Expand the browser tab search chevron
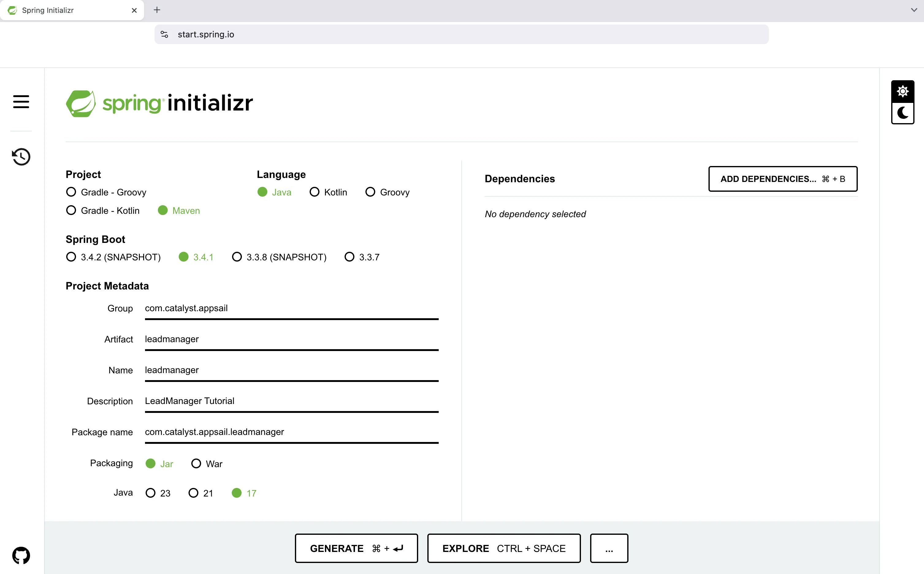Image resolution: width=924 pixels, height=574 pixels. [914, 10]
